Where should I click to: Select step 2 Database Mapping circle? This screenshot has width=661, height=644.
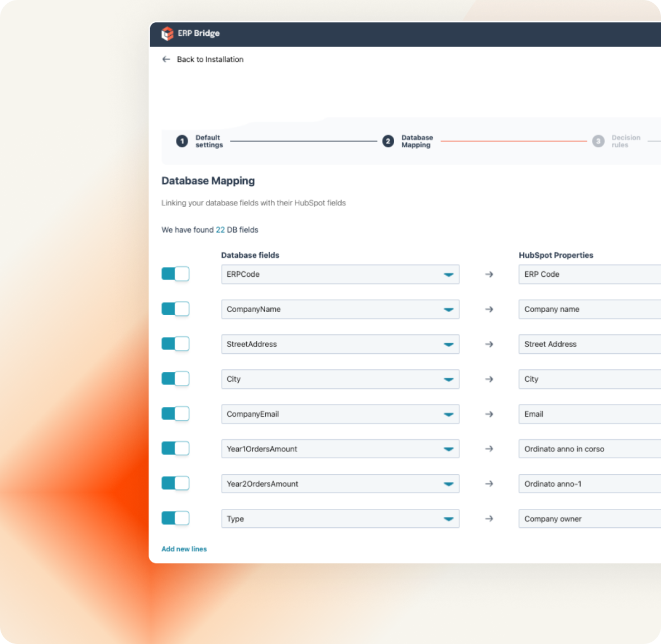tap(388, 141)
